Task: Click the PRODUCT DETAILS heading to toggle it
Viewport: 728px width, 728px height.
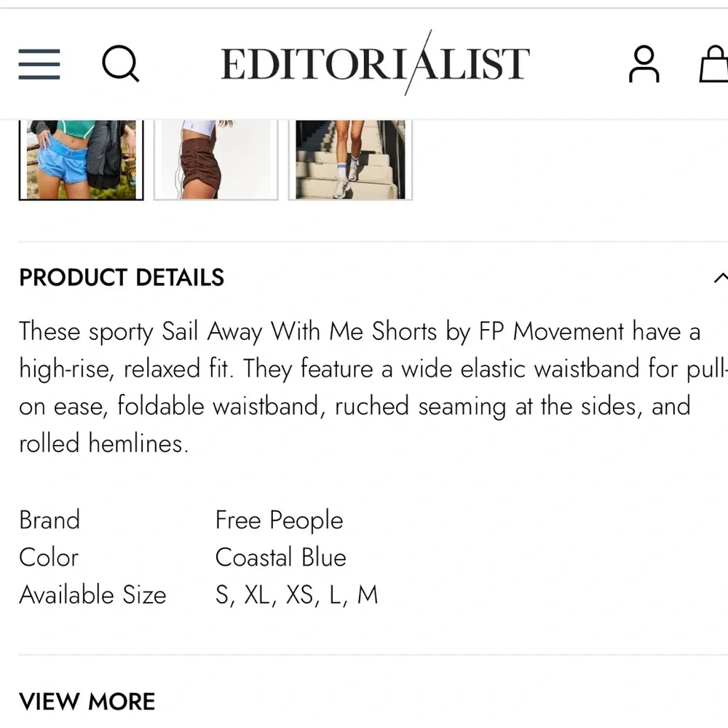Action: [121, 277]
